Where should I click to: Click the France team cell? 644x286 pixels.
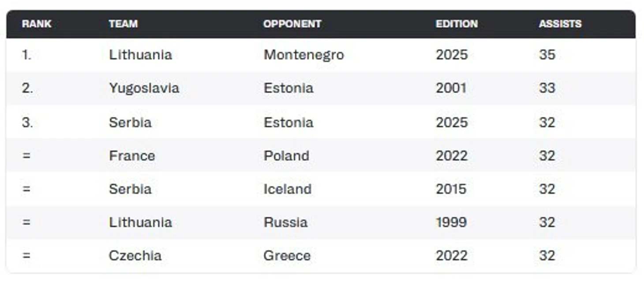click(x=132, y=156)
